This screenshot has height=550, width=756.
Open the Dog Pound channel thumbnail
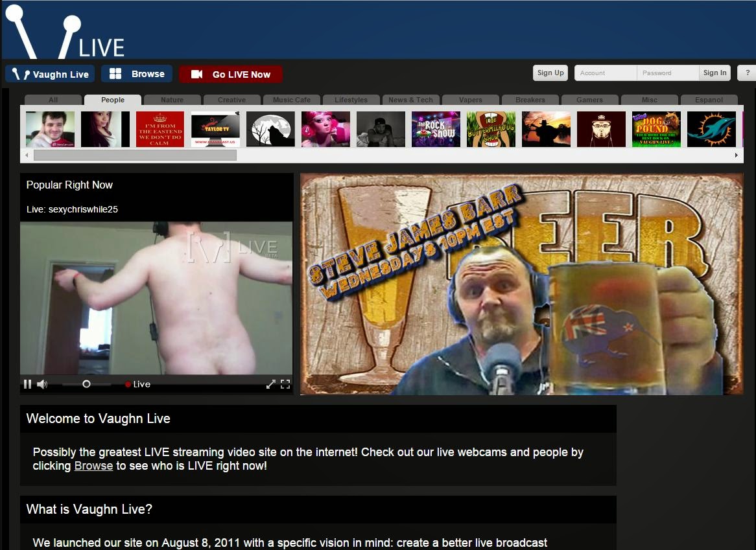click(657, 129)
